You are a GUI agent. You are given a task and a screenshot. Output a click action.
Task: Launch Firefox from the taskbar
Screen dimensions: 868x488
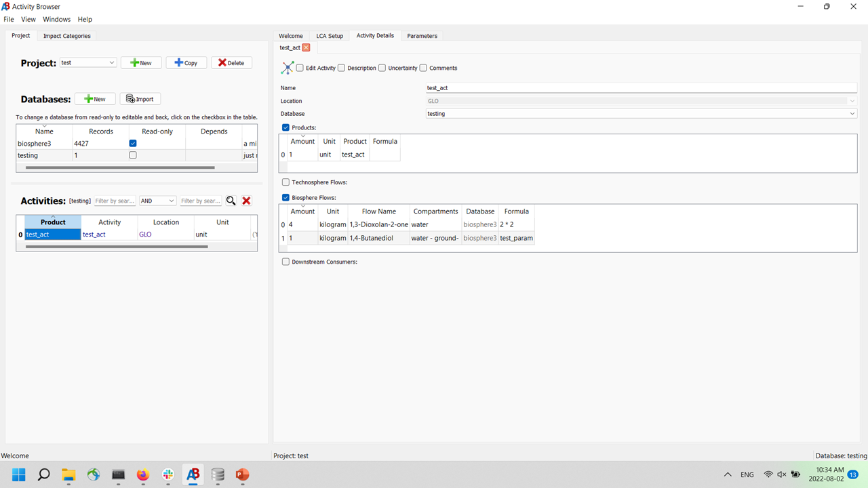click(143, 474)
